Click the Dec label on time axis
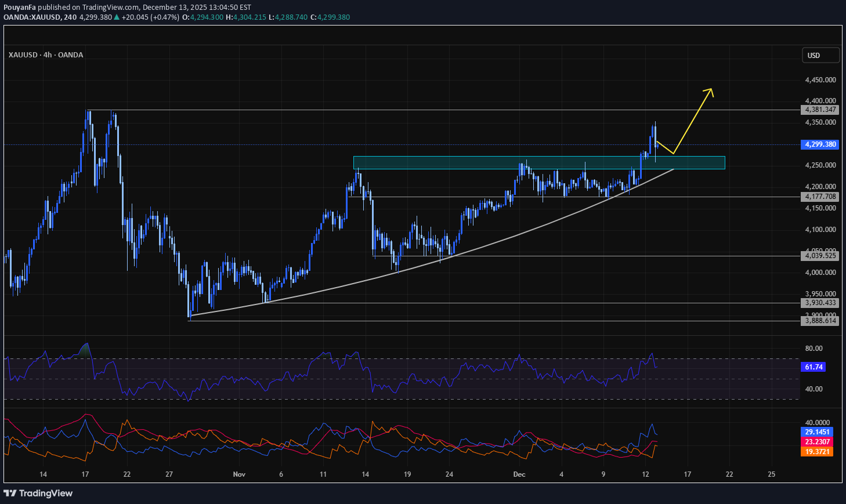Image resolution: width=846 pixels, height=504 pixels. [x=519, y=474]
